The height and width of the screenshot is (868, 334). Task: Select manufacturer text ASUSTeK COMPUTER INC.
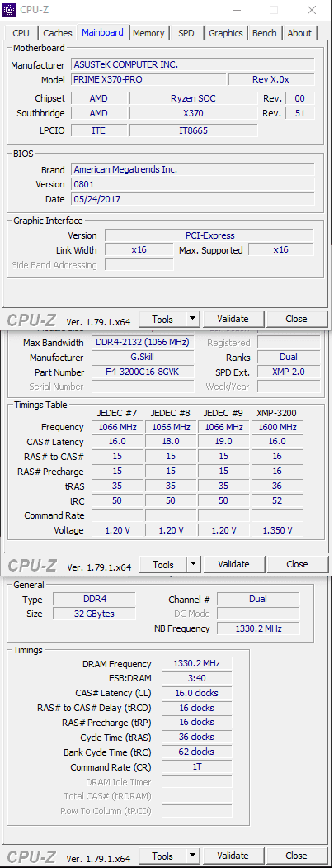click(126, 64)
